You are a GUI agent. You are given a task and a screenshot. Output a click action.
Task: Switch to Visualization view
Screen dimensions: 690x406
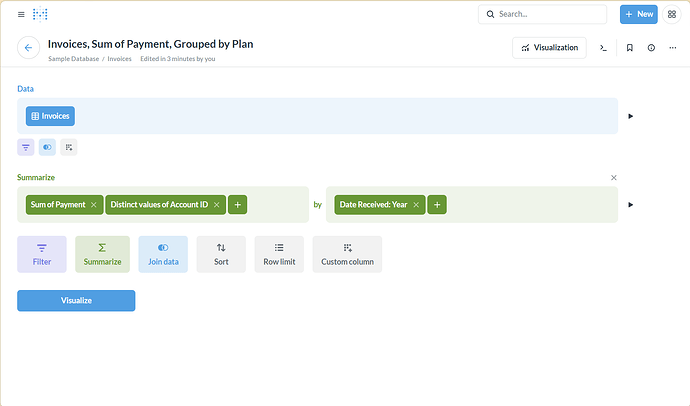pyautogui.click(x=549, y=48)
